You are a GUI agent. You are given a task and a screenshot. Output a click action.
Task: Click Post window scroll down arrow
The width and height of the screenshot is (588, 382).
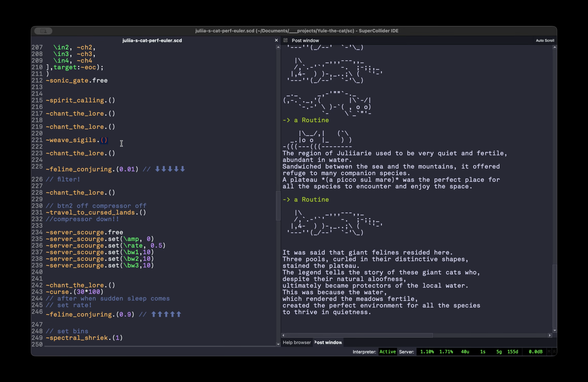pos(555,330)
